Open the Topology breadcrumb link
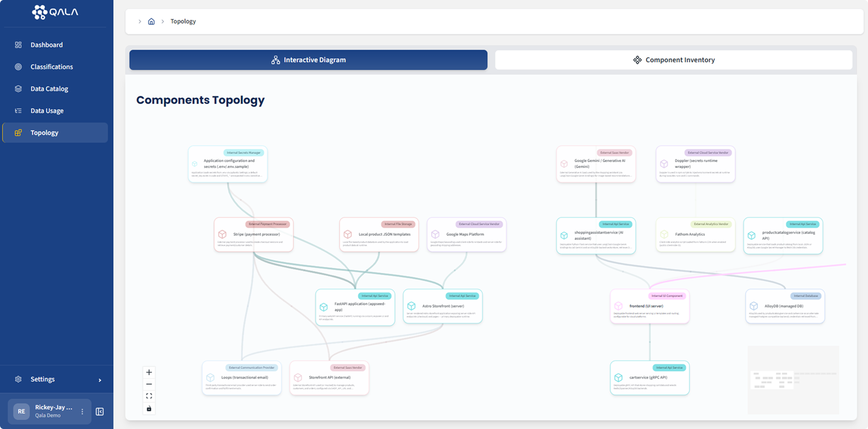 (x=183, y=21)
